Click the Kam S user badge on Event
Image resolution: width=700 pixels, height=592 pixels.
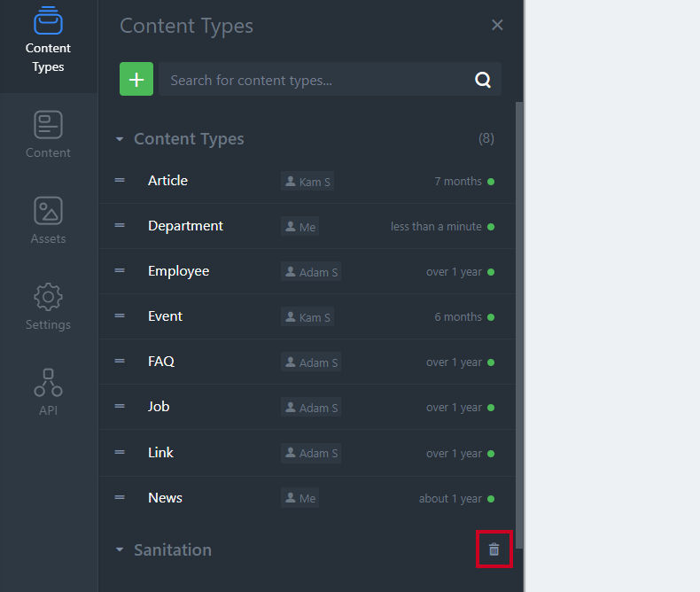[x=307, y=316]
